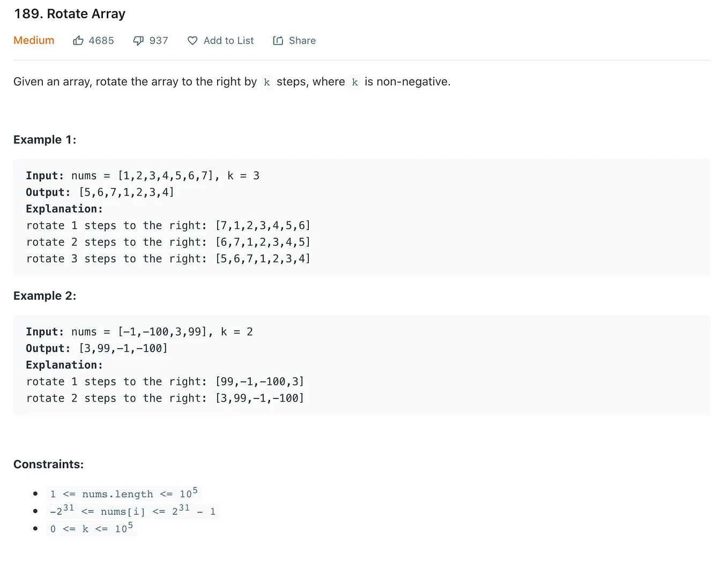Click the 4685 likes count
728x562 pixels.
tap(101, 41)
